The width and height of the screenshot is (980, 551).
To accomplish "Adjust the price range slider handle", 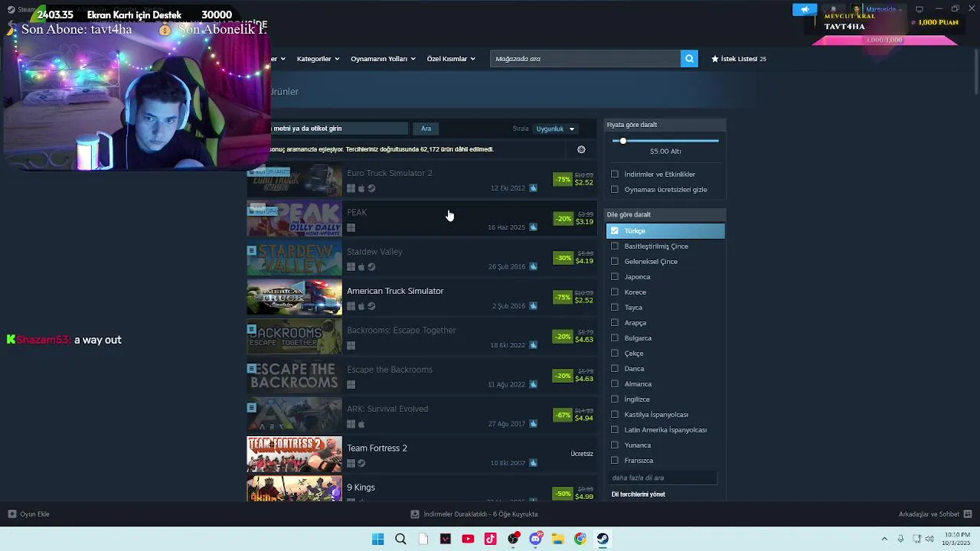I will (x=623, y=141).
